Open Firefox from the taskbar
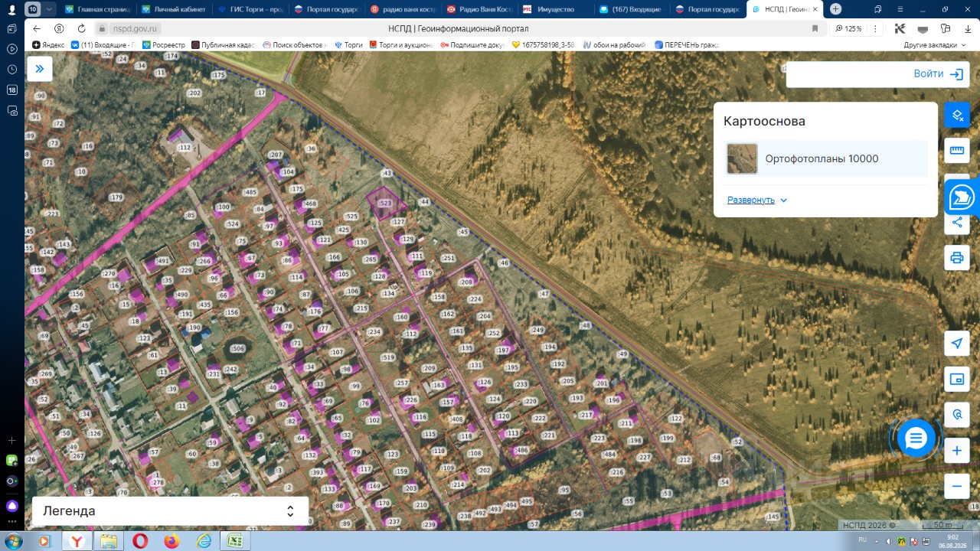 point(171,541)
